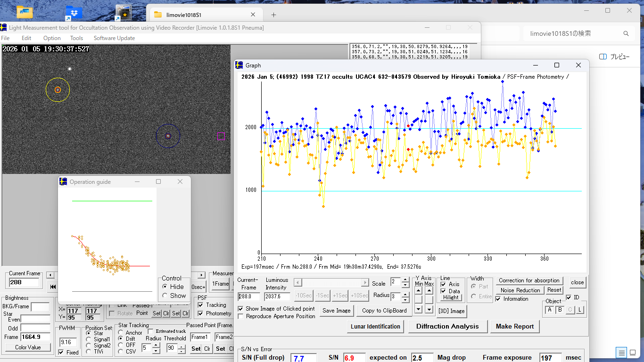Click the Object A selector button
This screenshot has height=362, width=644.
549,310
